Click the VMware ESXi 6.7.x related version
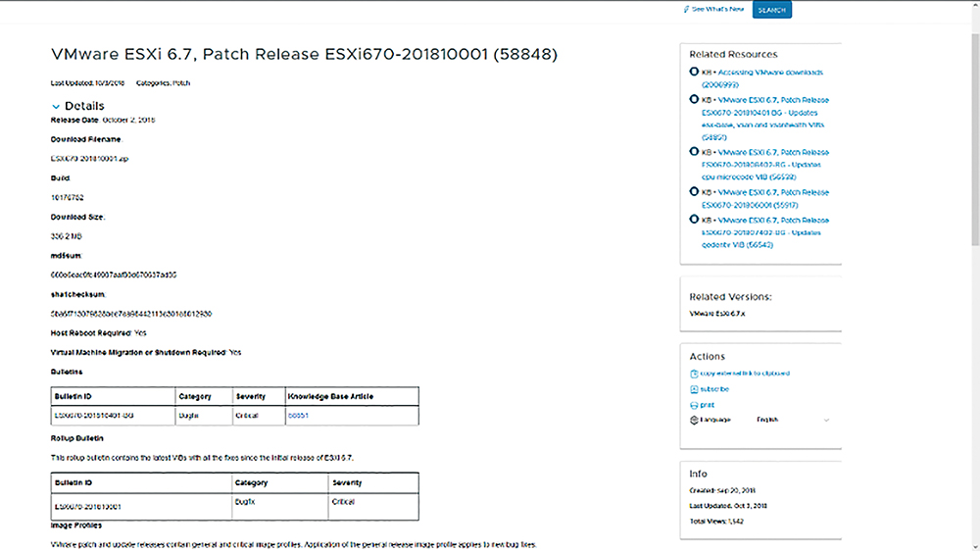Screen dimensions: 980x551 pos(717,314)
